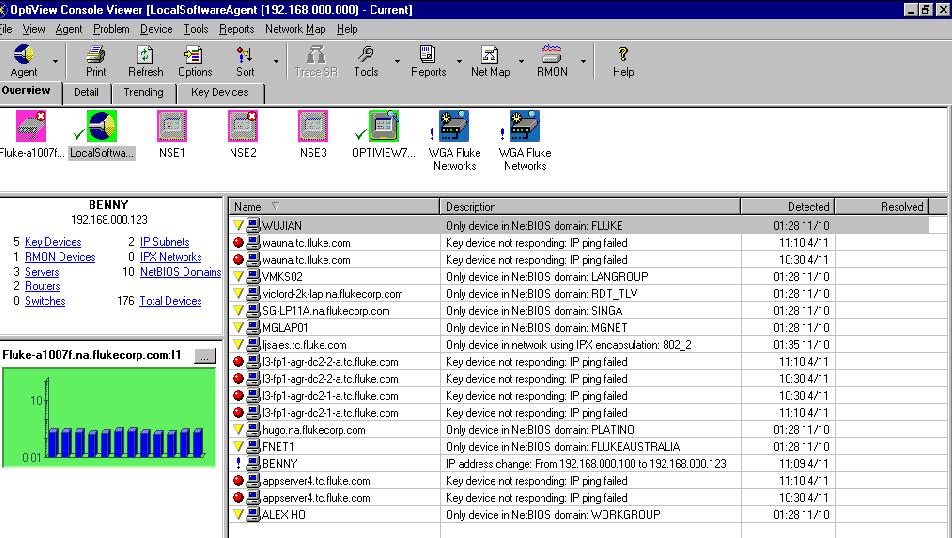952x538 pixels.
Task: Click the Help question mark icon
Action: coord(623,55)
